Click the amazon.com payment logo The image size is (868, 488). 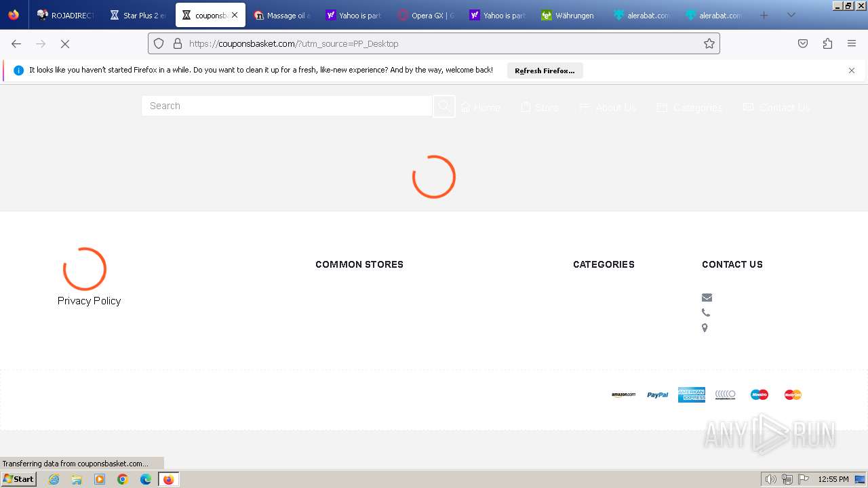(624, 394)
